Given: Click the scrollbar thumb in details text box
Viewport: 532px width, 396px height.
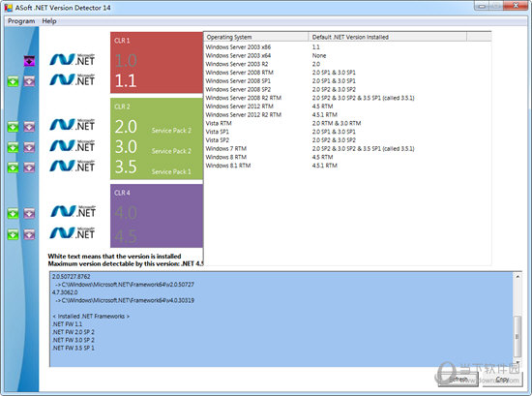Looking at the screenshot, I should [x=517, y=336].
